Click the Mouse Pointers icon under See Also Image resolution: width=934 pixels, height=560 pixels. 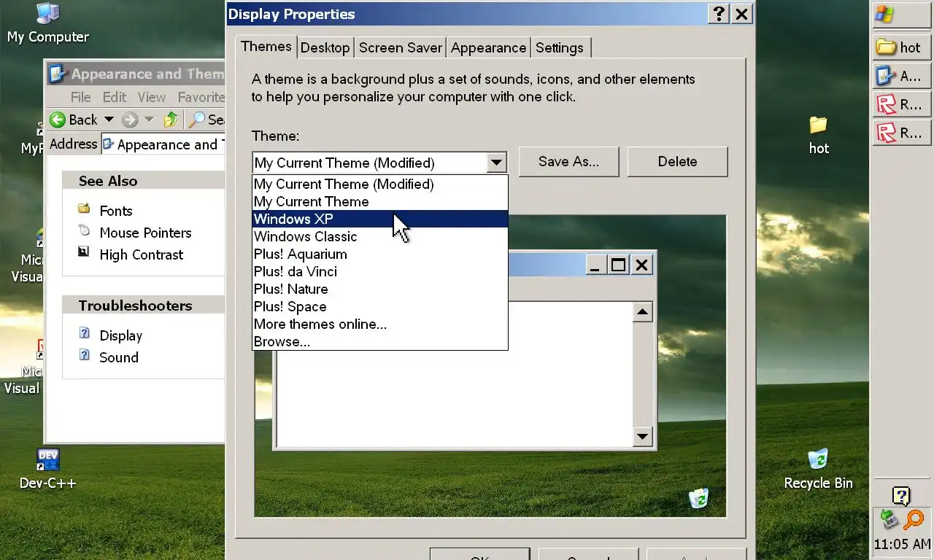pos(84,231)
